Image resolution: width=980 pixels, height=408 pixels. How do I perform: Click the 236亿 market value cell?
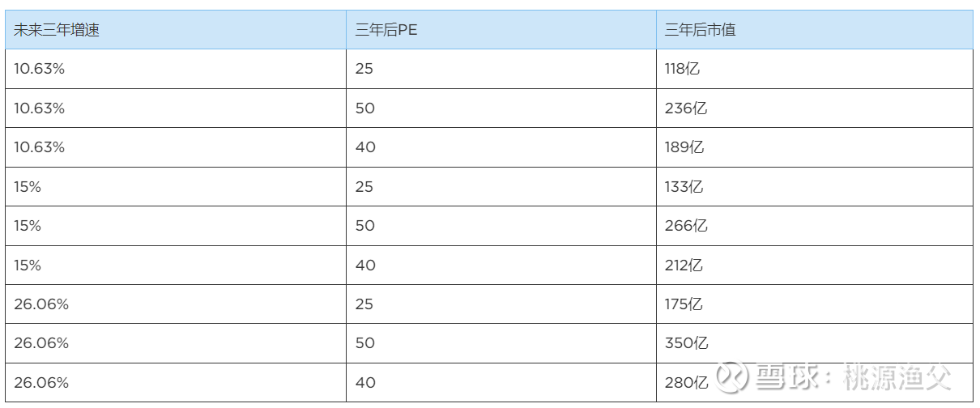coord(685,108)
